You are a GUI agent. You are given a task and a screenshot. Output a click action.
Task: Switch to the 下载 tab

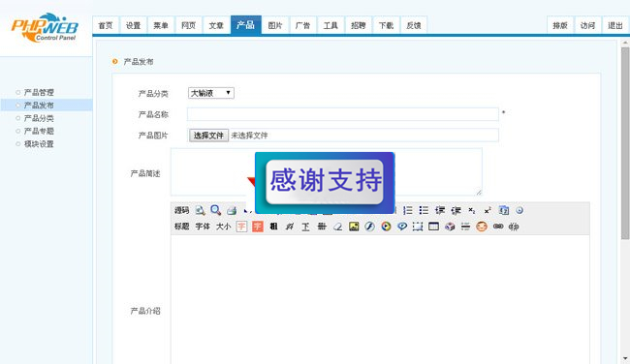[x=386, y=26]
